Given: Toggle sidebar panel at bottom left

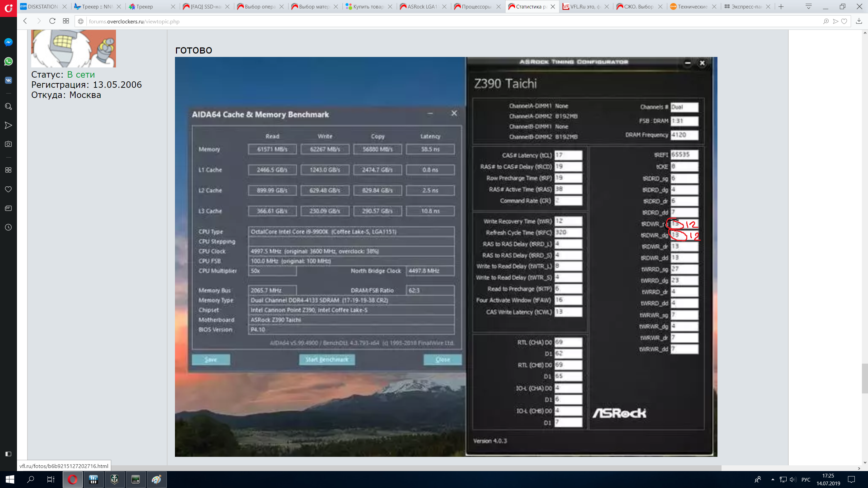Looking at the screenshot, I should (x=8, y=454).
